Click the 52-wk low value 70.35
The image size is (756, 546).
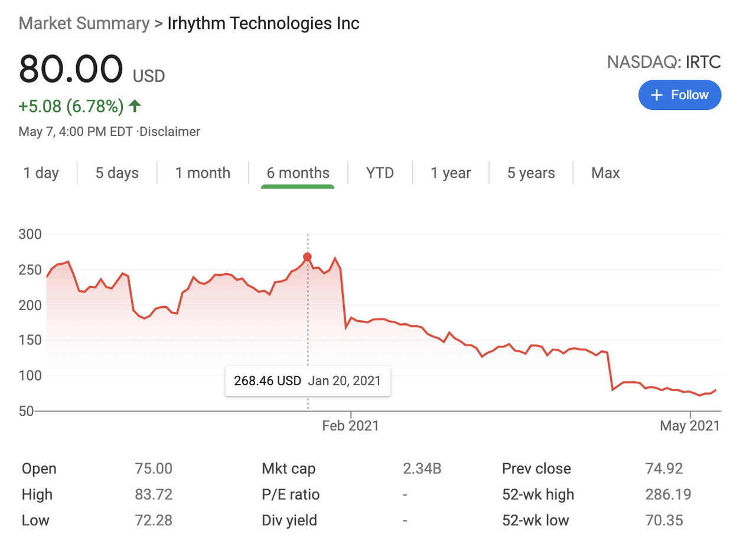pyautogui.click(x=664, y=521)
